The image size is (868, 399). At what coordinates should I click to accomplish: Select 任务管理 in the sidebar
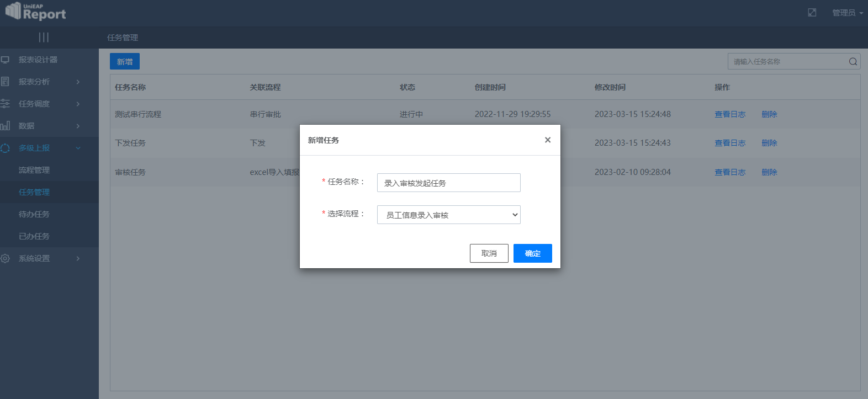34,192
